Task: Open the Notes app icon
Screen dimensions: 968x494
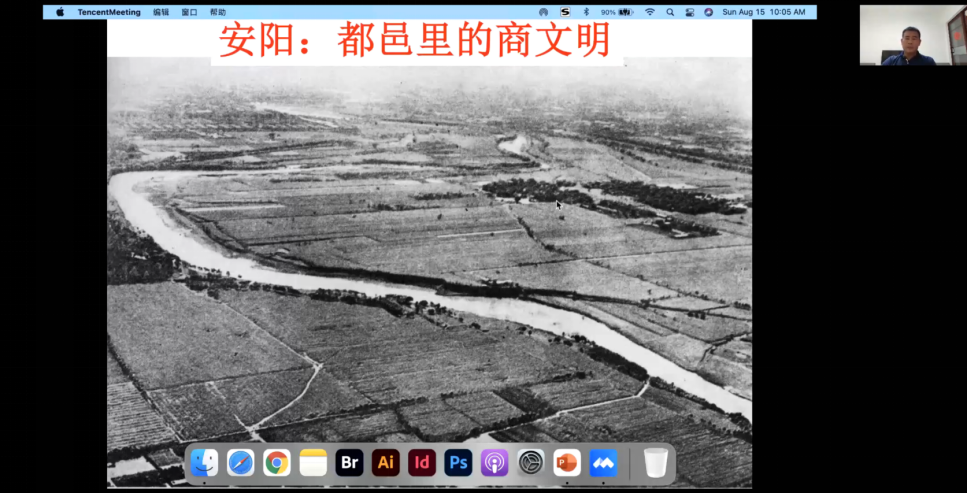Action: (313, 463)
